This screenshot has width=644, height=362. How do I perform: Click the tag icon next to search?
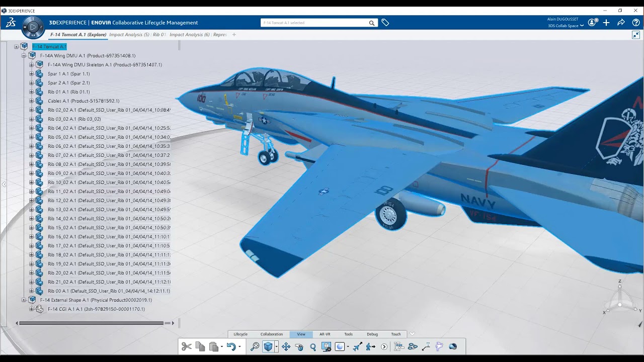[385, 23]
